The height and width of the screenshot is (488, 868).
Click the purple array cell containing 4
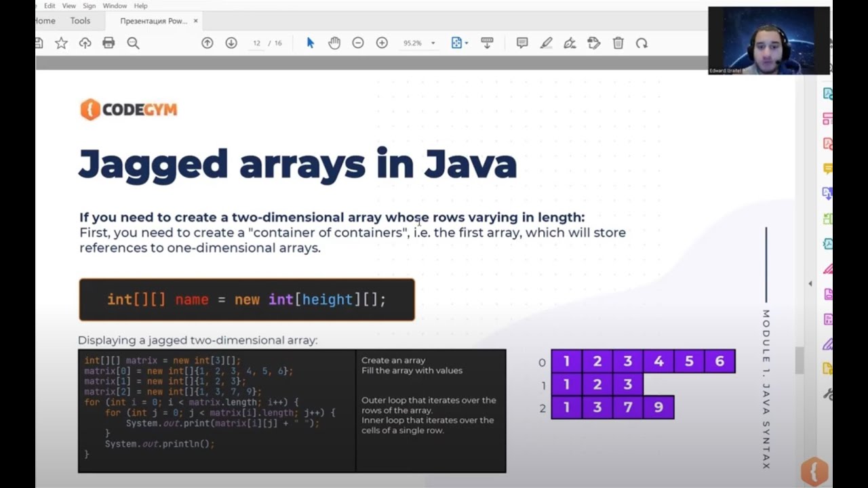pos(658,361)
